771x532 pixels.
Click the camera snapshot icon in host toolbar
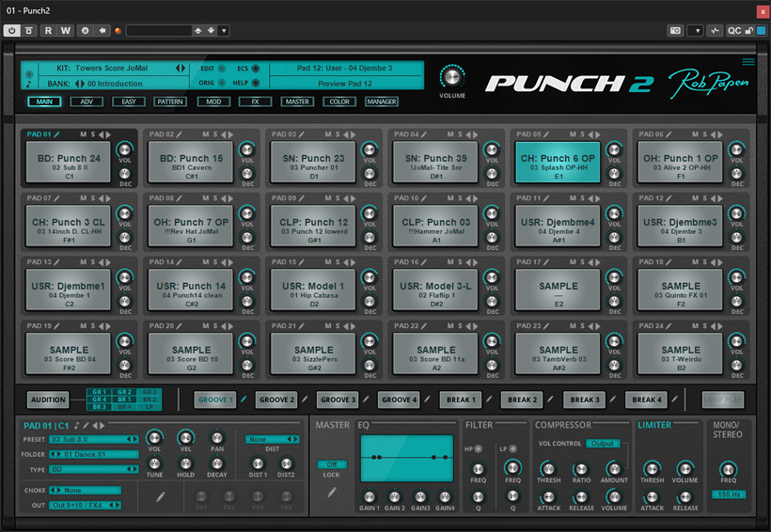coord(675,30)
